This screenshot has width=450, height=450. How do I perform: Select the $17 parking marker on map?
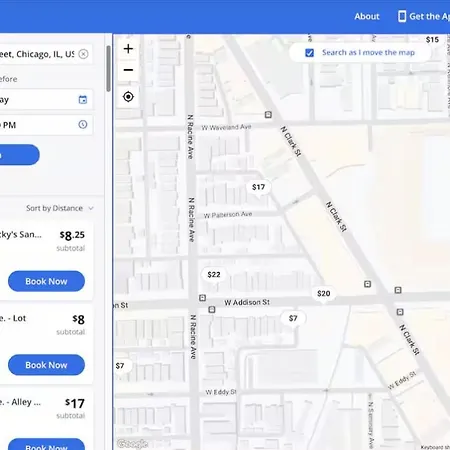pyautogui.click(x=258, y=187)
